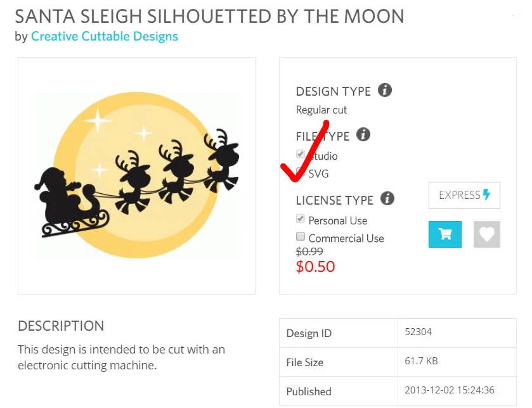Click the License Type info icon
The width and height of the screenshot is (532, 408).
(387, 198)
